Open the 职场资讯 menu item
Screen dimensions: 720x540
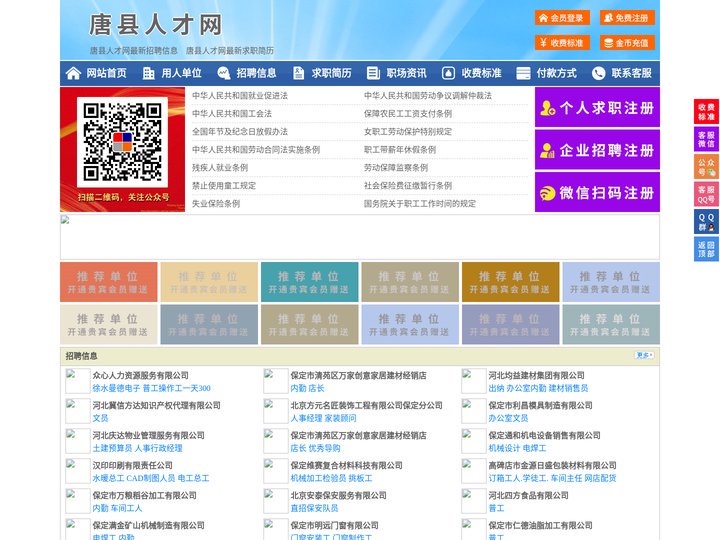406,73
